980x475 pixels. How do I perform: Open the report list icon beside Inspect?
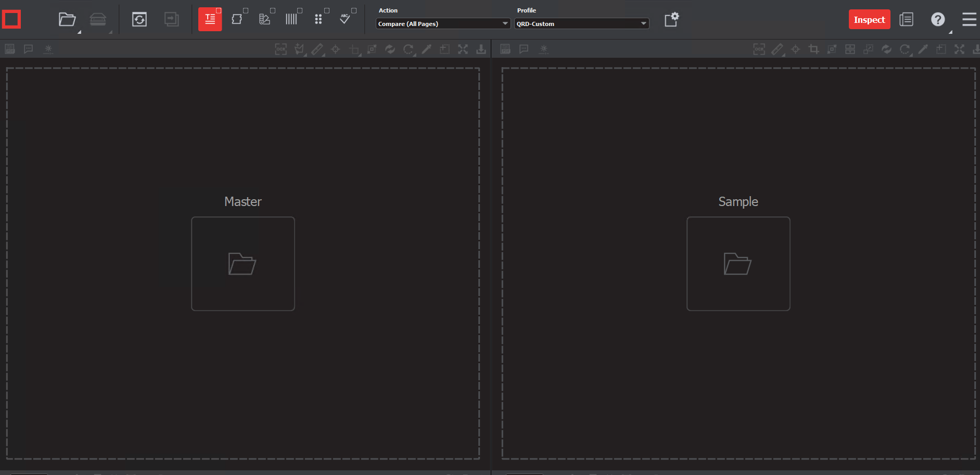pyautogui.click(x=906, y=20)
